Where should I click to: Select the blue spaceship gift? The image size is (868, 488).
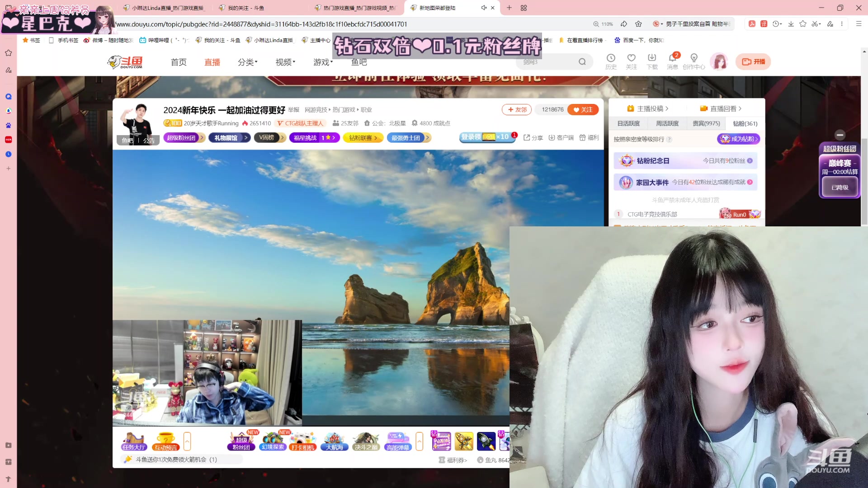click(x=486, y=441)
